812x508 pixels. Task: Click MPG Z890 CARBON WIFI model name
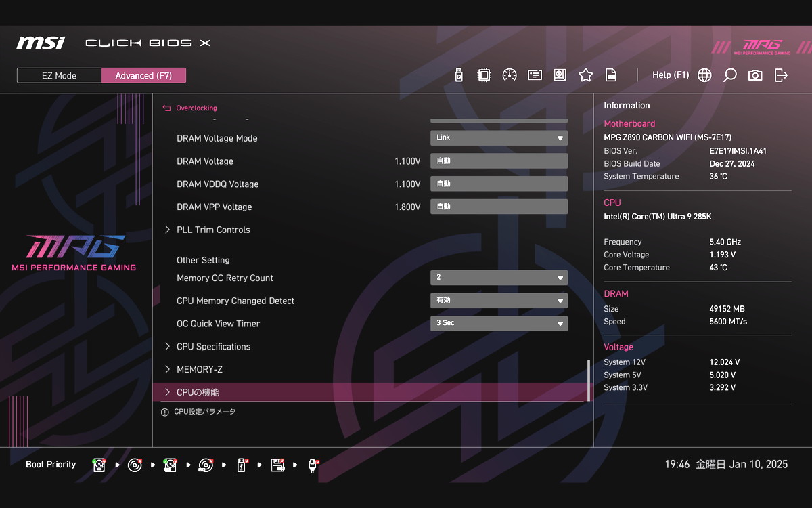(667, 137)
